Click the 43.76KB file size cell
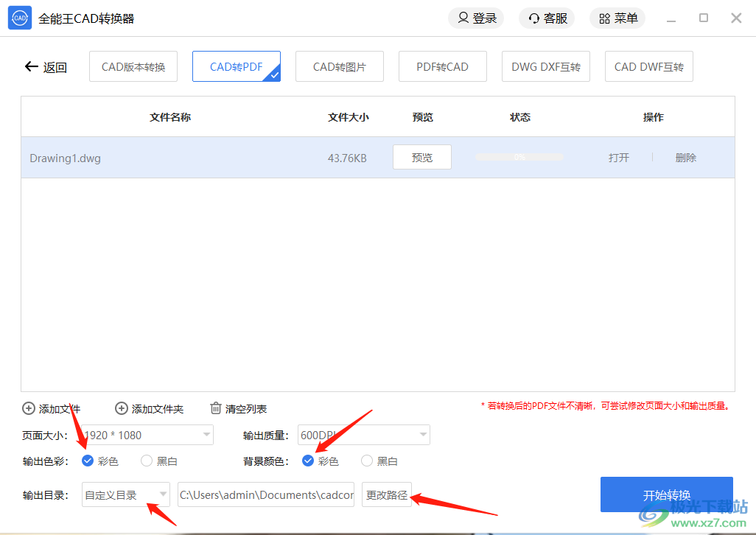The image size is (756, 535). [347, 158]
